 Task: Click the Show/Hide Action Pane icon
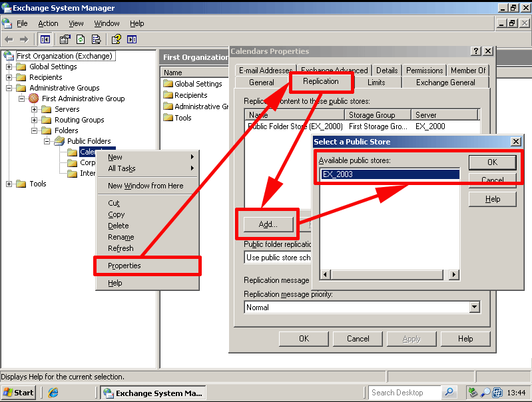132,40
